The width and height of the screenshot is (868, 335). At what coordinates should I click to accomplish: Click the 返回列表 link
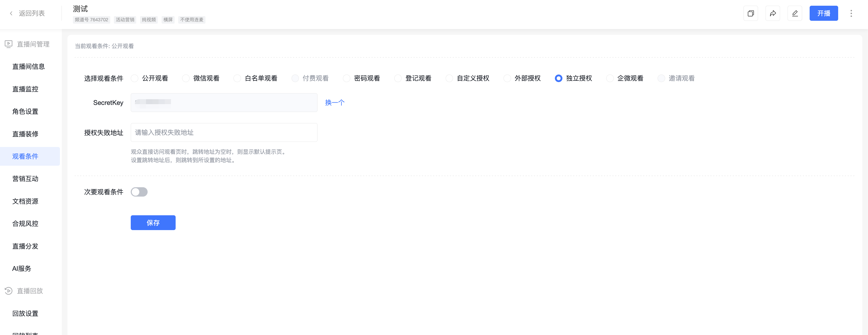click(x=32, y=14)
